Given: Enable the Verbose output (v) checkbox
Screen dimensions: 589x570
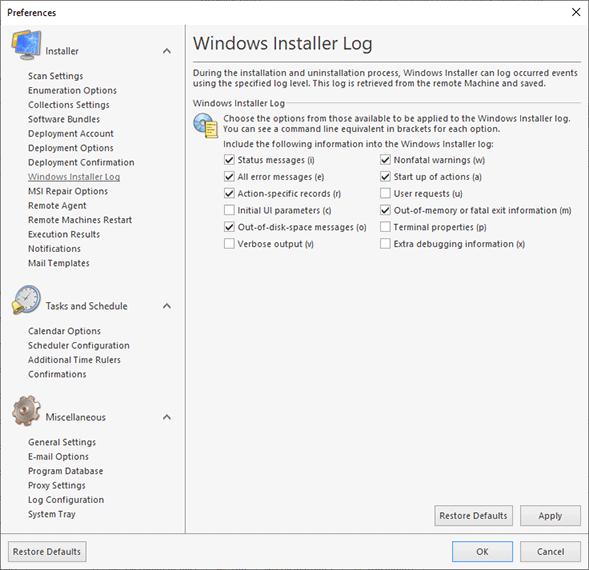Looking at the screenshot, I should coord(229,244).
